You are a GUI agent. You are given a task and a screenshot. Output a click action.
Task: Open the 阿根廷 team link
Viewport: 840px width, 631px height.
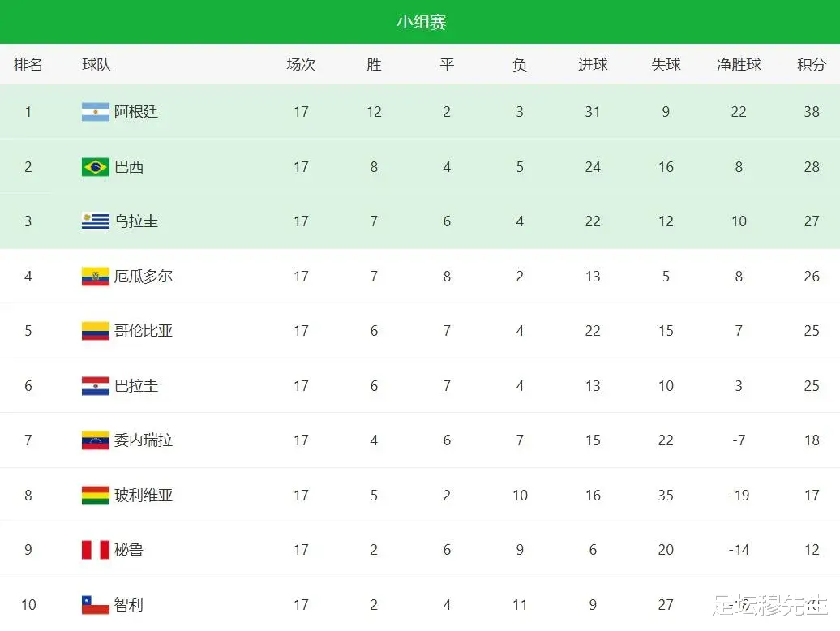click(136, 112)
